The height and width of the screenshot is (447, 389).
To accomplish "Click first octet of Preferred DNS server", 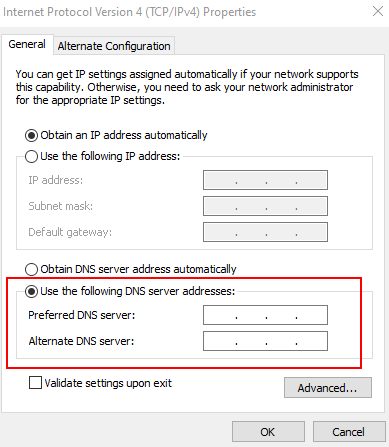I will 220,315.
